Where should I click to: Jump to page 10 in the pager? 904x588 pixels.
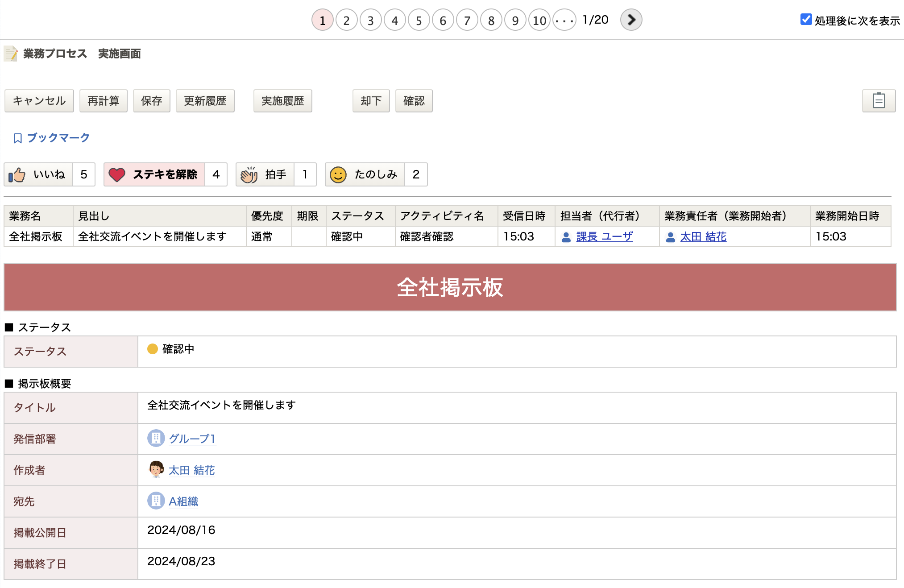539,21
